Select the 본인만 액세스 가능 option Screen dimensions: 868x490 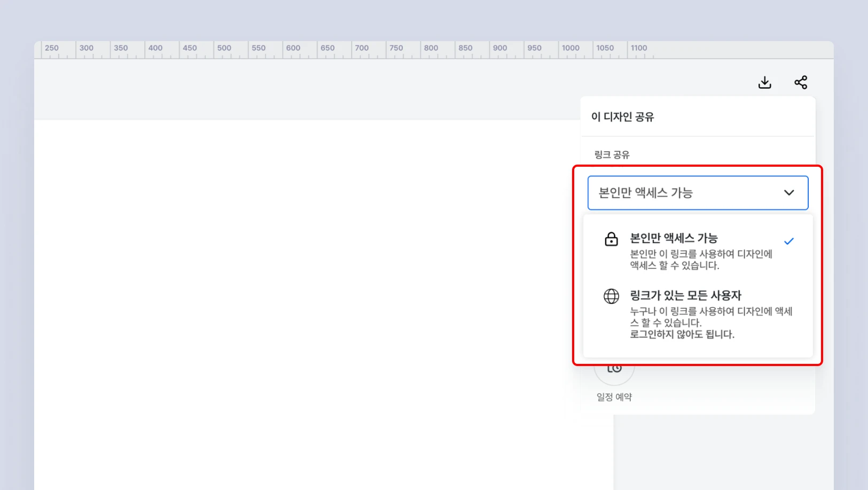click(x=698, y=251)
